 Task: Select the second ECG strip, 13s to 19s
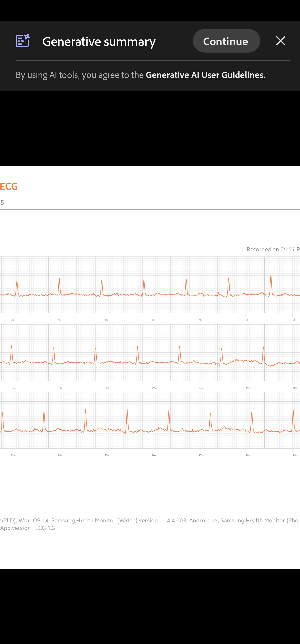150,352
